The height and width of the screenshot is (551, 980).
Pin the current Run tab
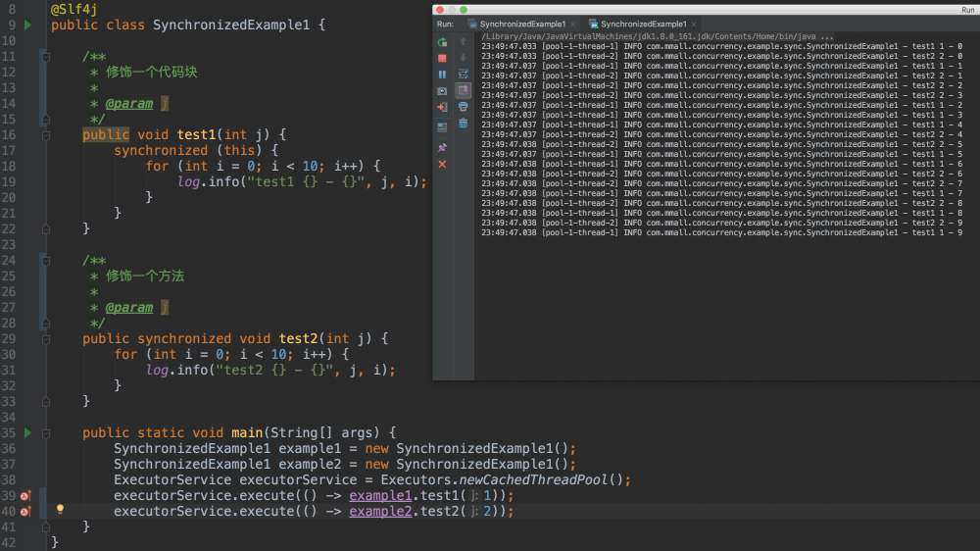point(442,147)
